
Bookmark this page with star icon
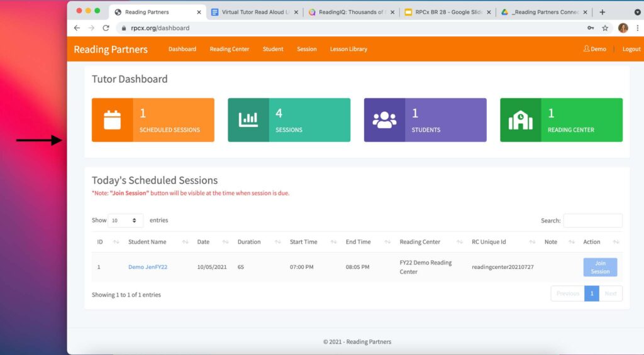[x=605, y=28]
